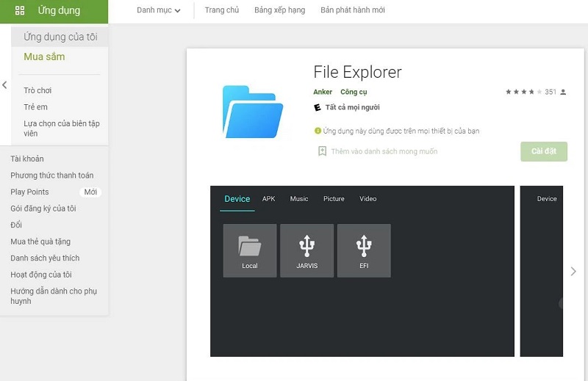Open Bản phát hành mới tab
Image resolution: width=588 pixels, height=381 pixels.
pos(353,10)
